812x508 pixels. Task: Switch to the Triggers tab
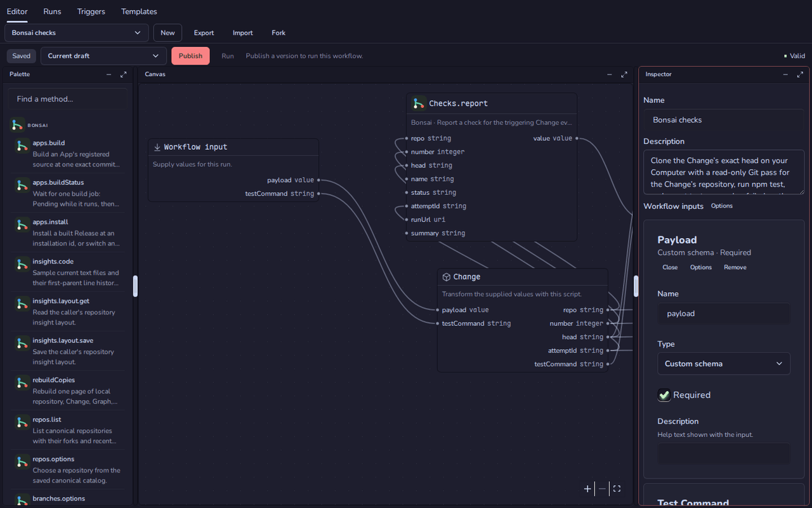91,11
